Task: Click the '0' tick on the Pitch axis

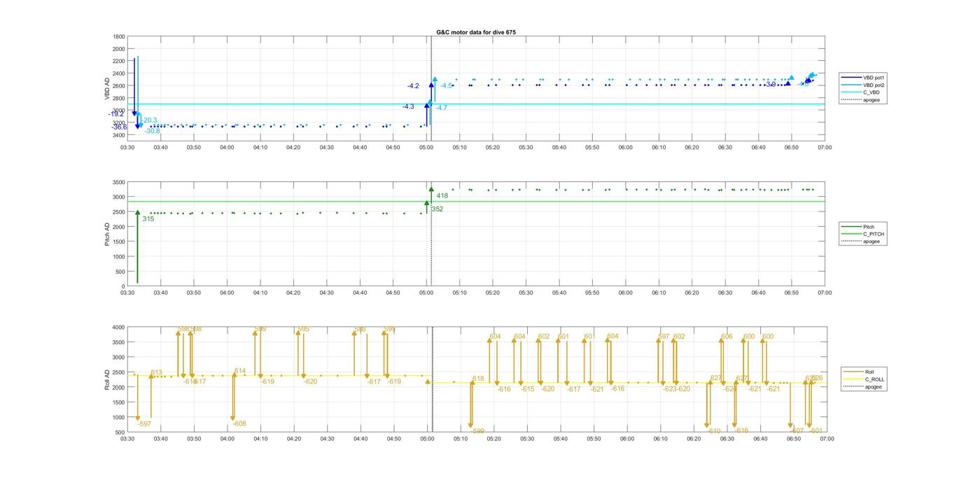Action: [x=124, y=287]
